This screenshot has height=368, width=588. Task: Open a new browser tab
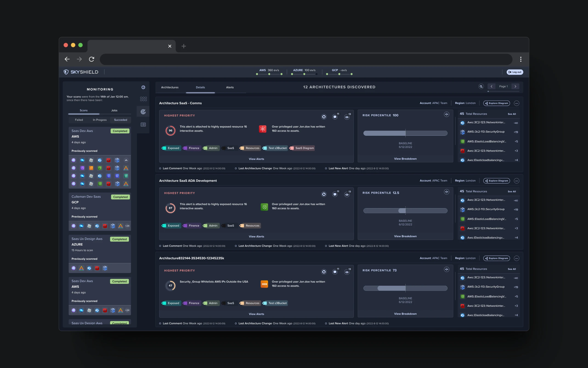pyautogui.click(x=184, y=46)
